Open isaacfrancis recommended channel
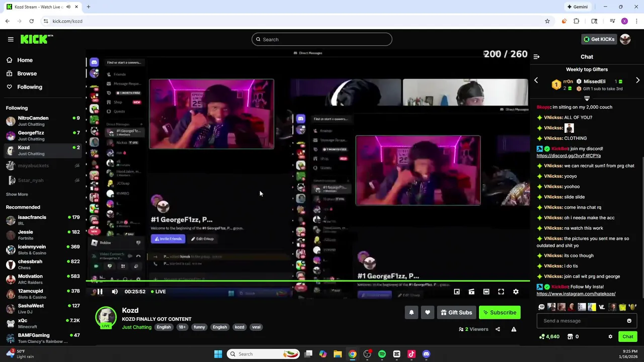Image resolution: width=644 pixels, height=362 pixels. click(x=42, y=220)
